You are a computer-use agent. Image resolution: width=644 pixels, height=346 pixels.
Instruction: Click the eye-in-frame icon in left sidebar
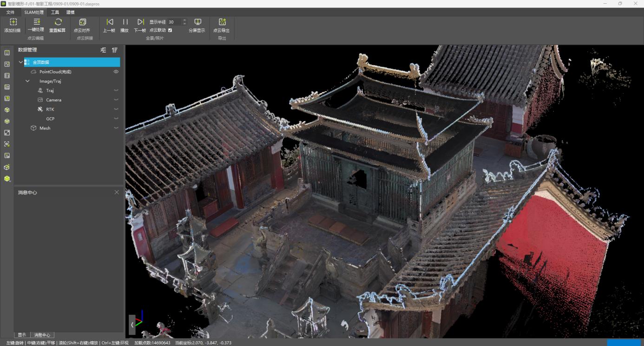(7, 144)
